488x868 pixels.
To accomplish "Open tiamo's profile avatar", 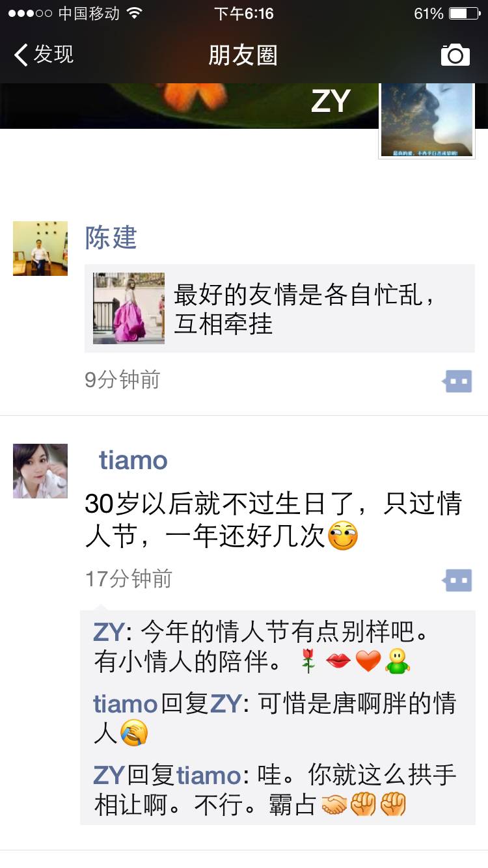I will tap(40, 471).
